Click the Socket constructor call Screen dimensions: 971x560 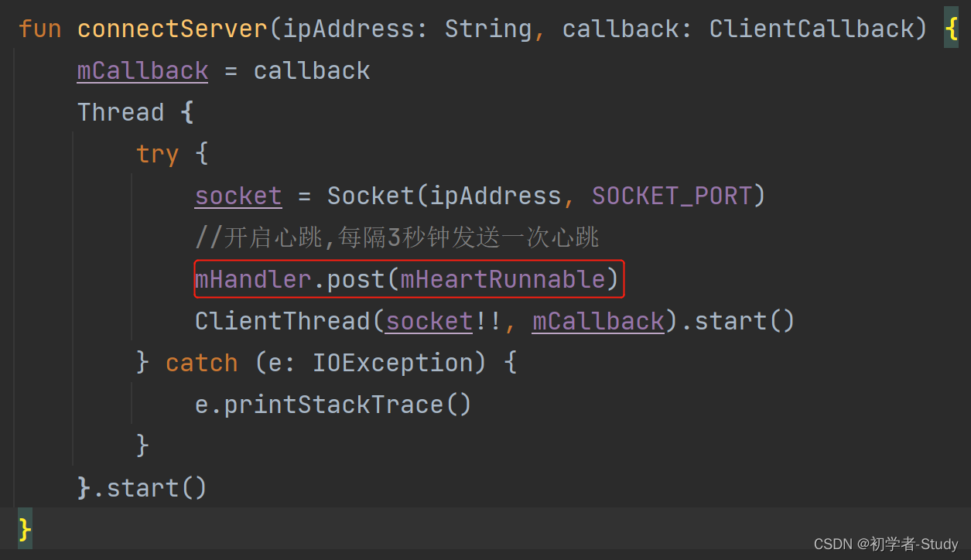coord(371,196)
